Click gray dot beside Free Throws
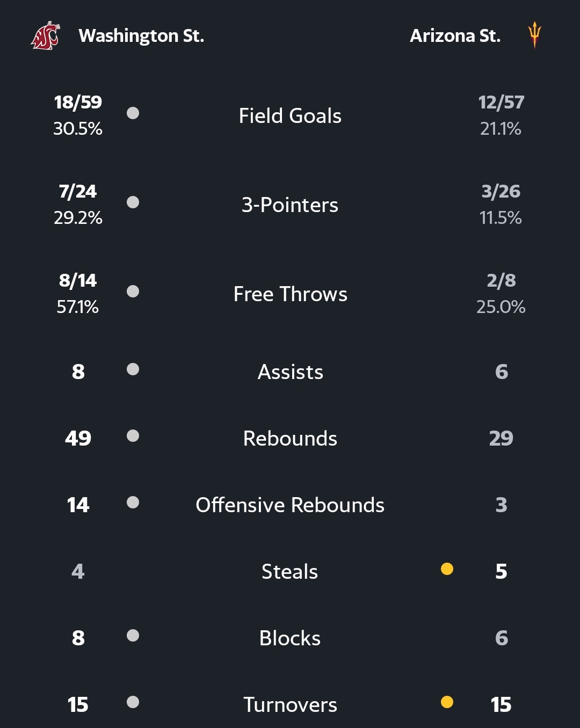Screen dimensions: 580x728 coord(133,292)
